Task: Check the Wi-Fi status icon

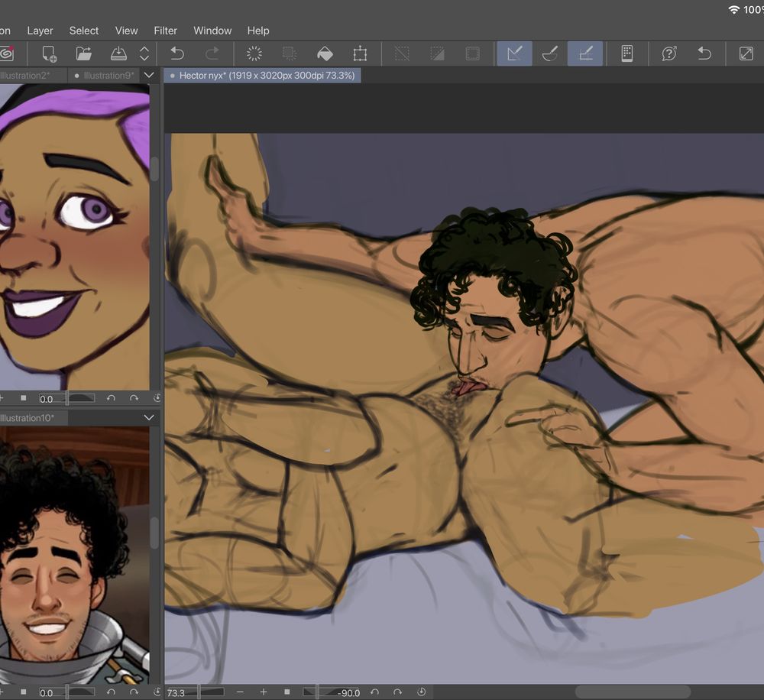Action: (x=733, y=10)
